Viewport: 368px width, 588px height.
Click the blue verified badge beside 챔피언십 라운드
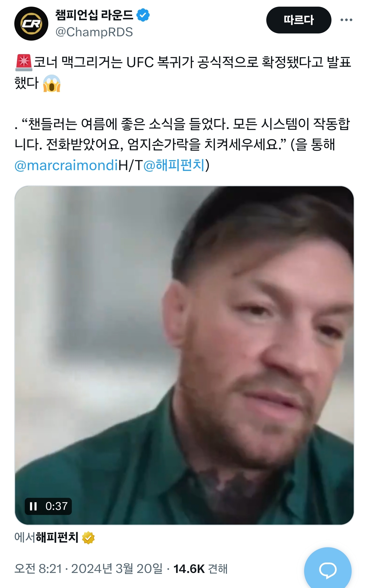143,15
